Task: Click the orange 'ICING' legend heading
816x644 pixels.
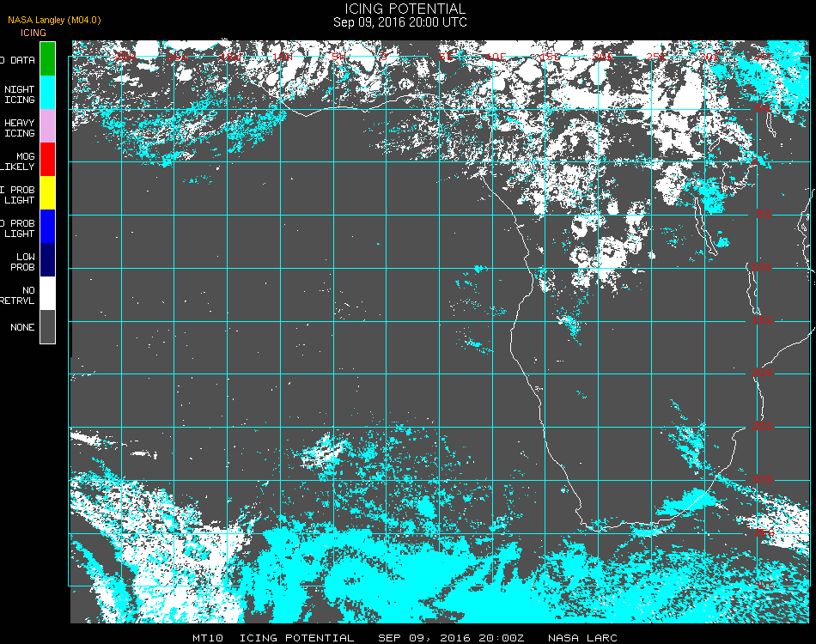Action: click(x=33, y=33)
